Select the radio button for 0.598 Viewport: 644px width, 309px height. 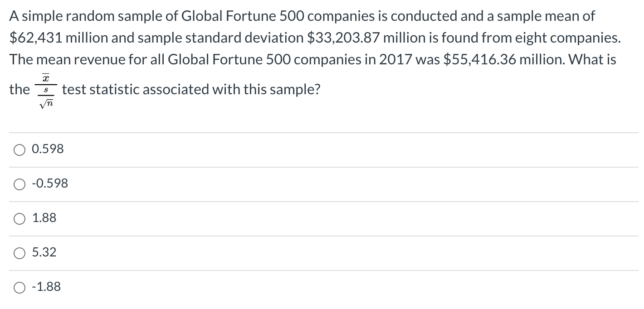click(x=19, y=150)
